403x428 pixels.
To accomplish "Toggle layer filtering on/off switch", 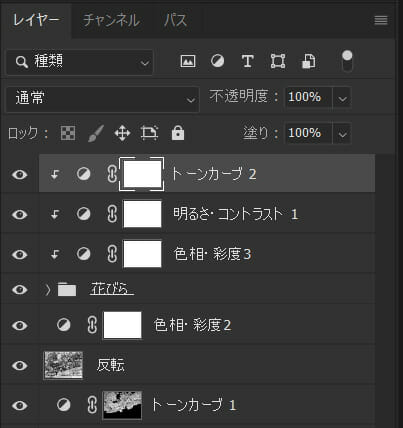I will [347, 61].
